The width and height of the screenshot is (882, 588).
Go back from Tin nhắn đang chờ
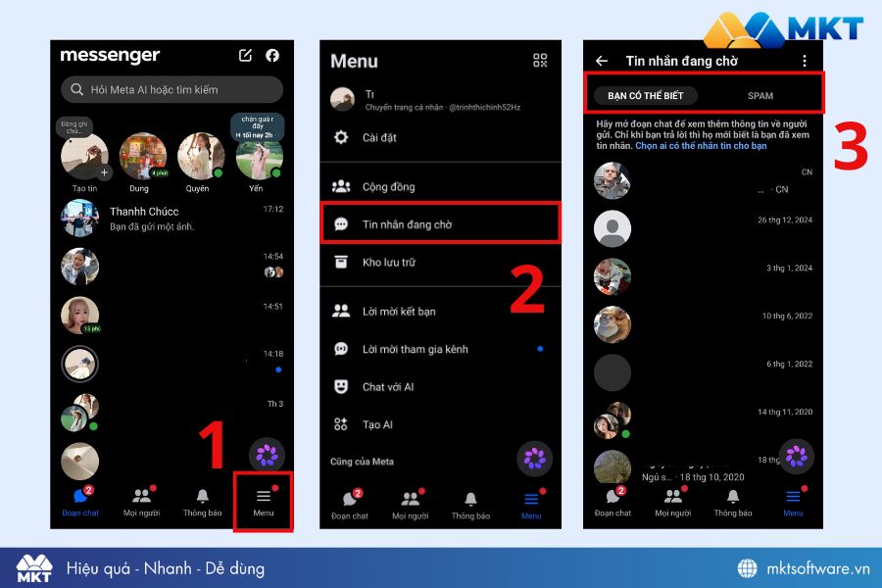click(602, 61)
